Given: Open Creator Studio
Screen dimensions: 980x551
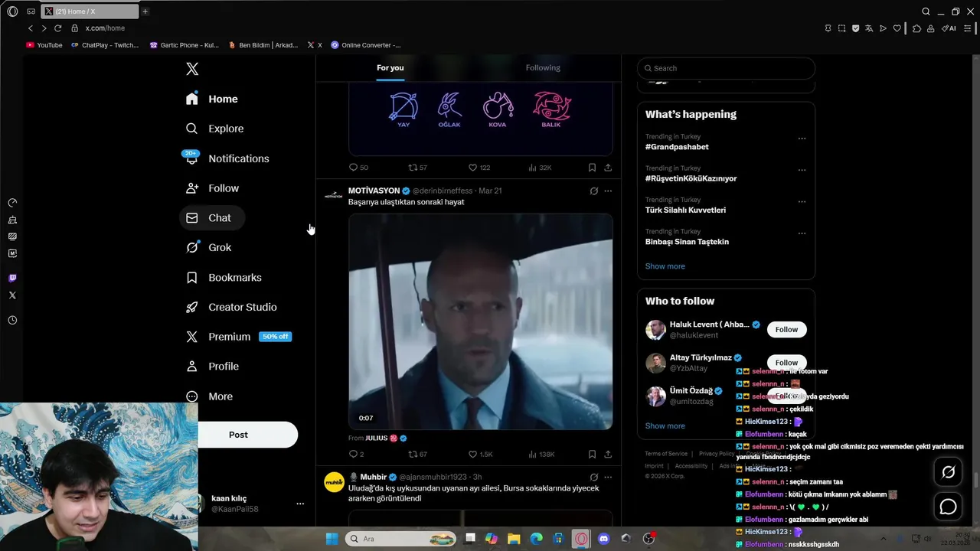Looking at the screenshot, I should pos(231,307).
